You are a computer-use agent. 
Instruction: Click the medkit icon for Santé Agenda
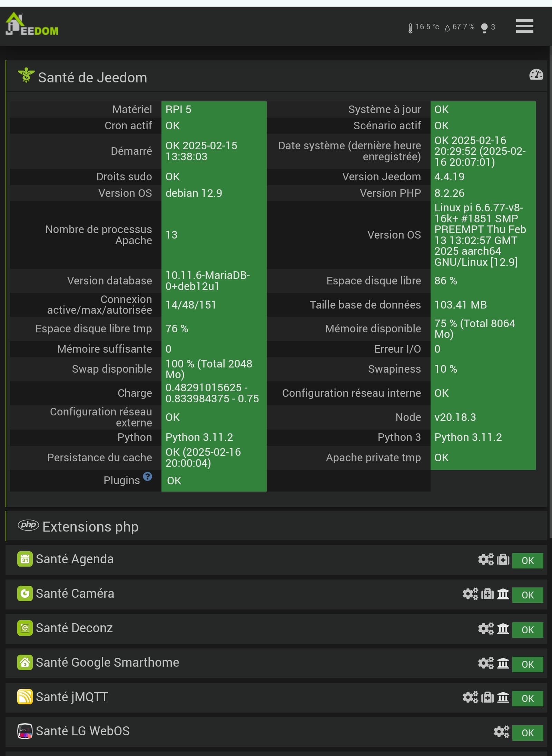[x=503, y=560]
